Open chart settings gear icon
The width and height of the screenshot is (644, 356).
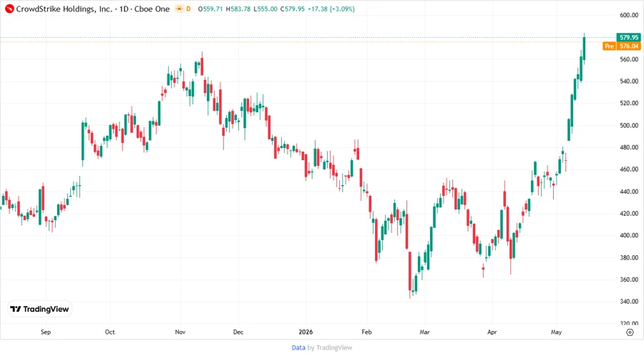(x=630, y=332)
